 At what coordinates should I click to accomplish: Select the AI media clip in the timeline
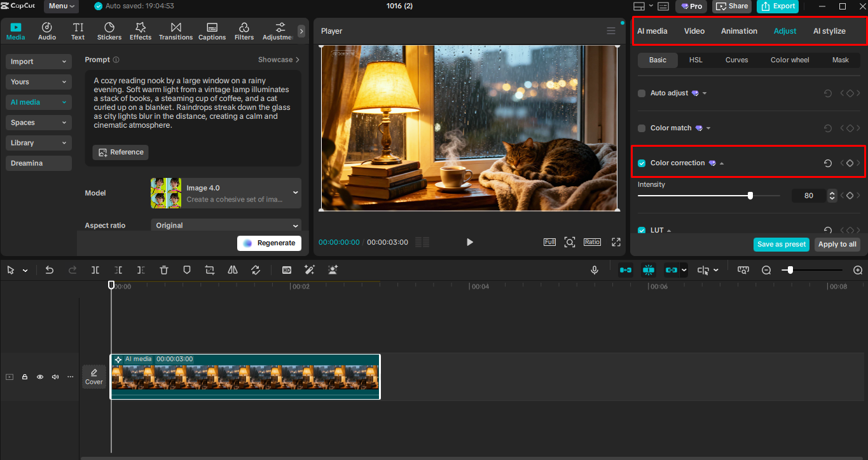tap(245, 377)
